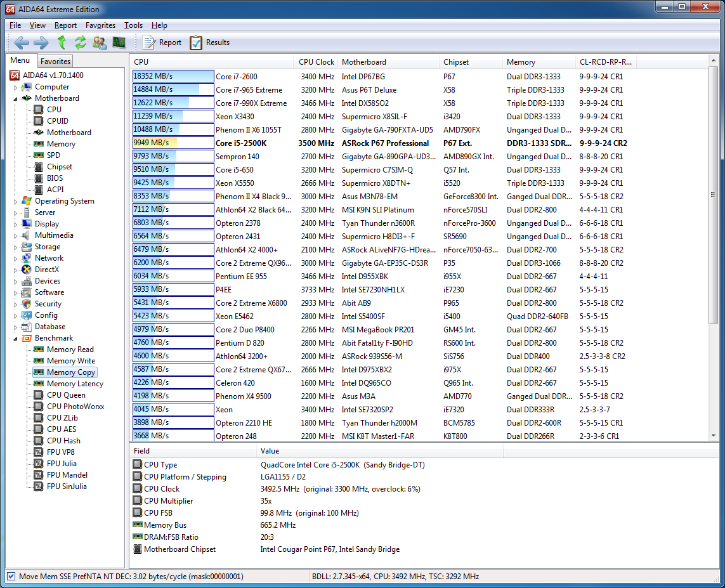Select the SPD item under Motherboard

coord(53,155)
